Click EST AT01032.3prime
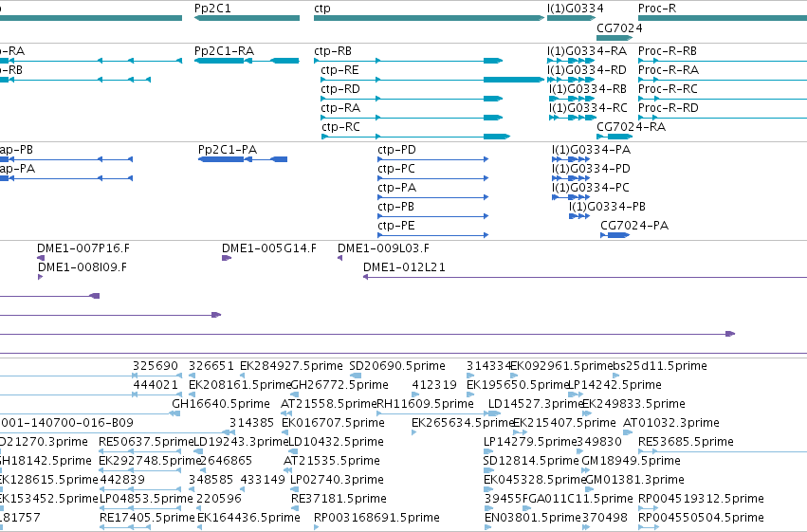The image size is (807, 532). click(x=671, y=423)
